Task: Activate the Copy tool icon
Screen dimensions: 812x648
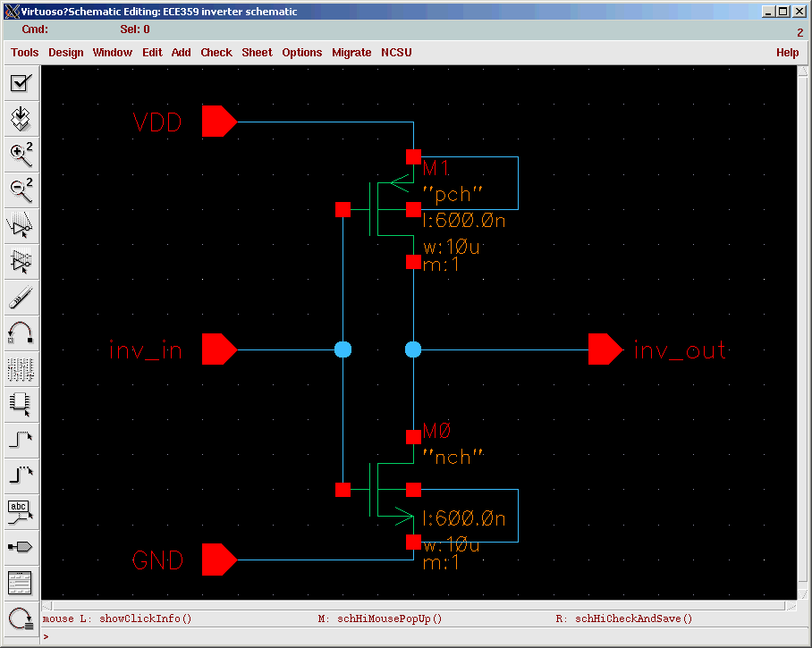Action: pos(21,261)
